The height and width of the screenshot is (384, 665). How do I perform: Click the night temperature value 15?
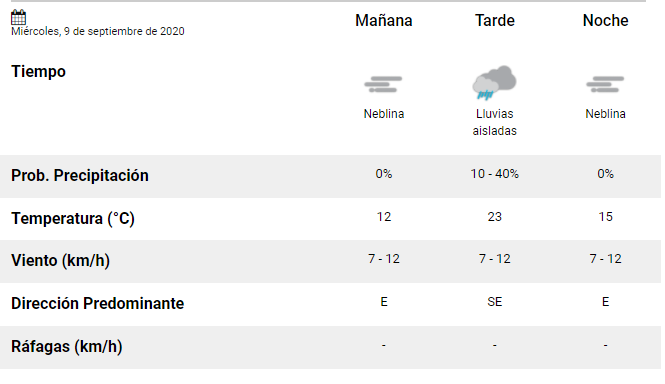pos(605,217)
